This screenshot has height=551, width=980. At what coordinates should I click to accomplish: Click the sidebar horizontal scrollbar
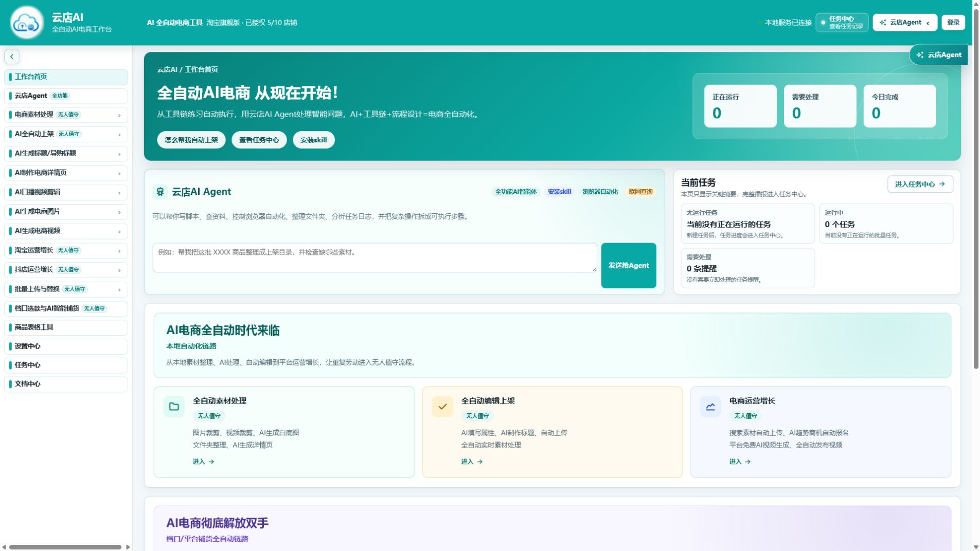click(x=65, y=547)
